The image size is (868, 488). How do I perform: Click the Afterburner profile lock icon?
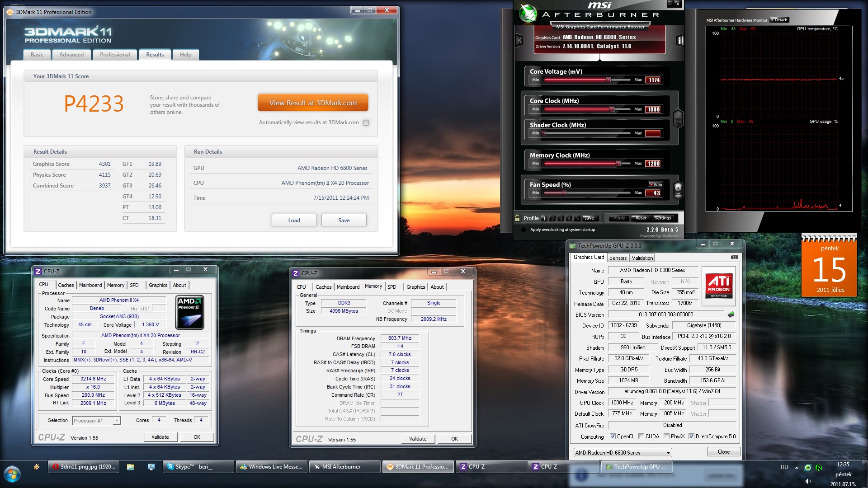point(517,218)
